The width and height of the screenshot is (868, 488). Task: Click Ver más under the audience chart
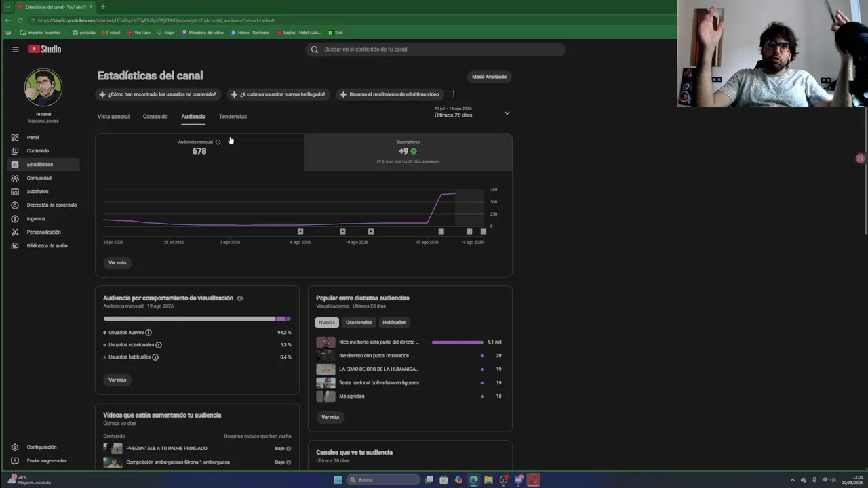click(117, 262)
